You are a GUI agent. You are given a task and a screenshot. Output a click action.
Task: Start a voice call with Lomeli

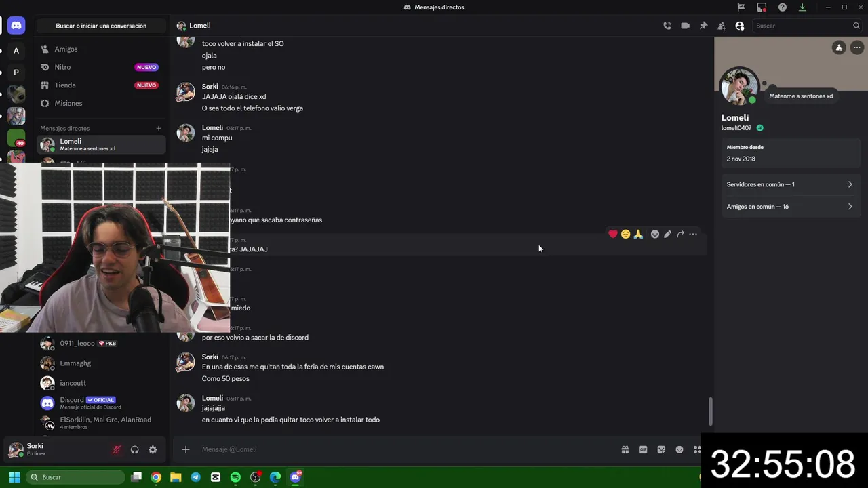[x=667, y=26]
